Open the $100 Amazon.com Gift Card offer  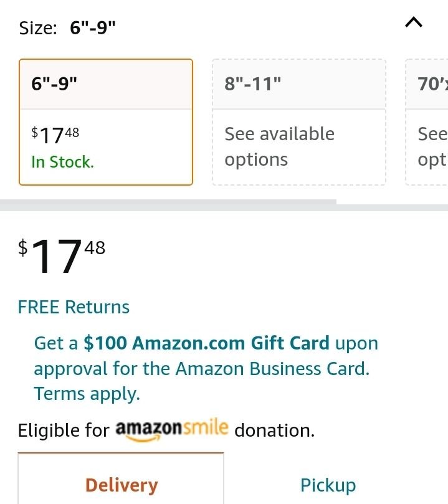206,343
